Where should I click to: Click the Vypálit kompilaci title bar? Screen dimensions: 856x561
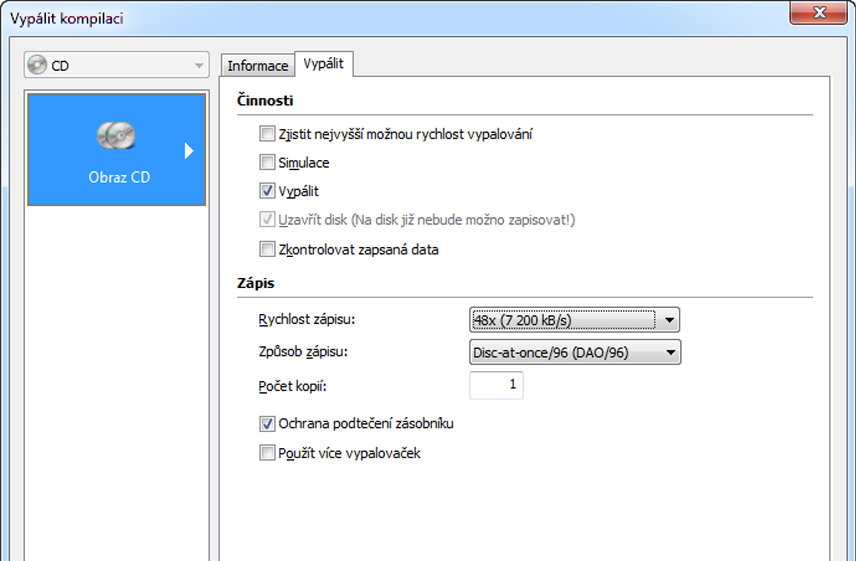pyautogui.click(x=400, y=18)
